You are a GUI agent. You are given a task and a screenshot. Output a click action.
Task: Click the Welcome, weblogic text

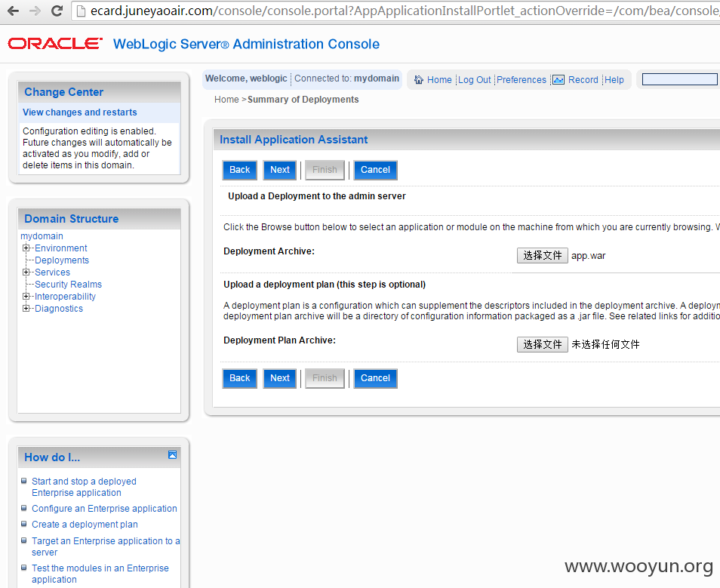click(246, 79)
